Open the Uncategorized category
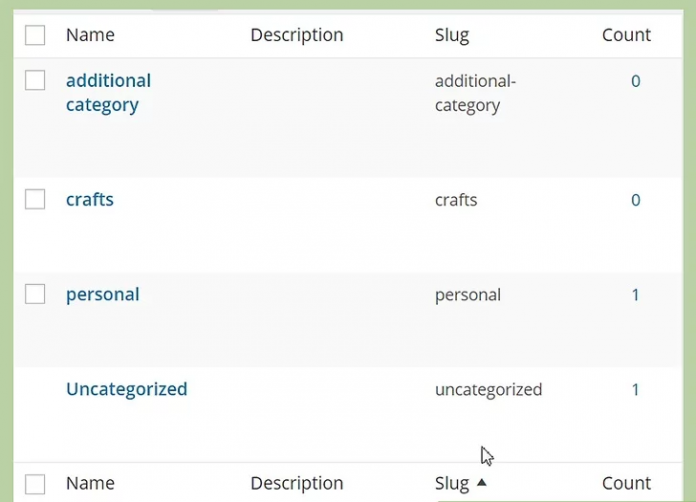Image resolution: width=696 pixels, height=502 pixels. (x=126, y=389)
